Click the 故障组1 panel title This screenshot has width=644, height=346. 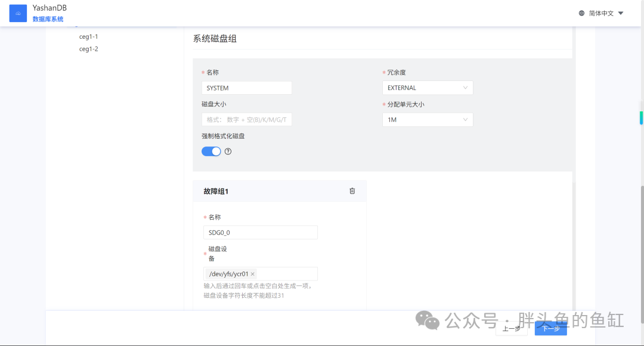[x=216, y=191]
